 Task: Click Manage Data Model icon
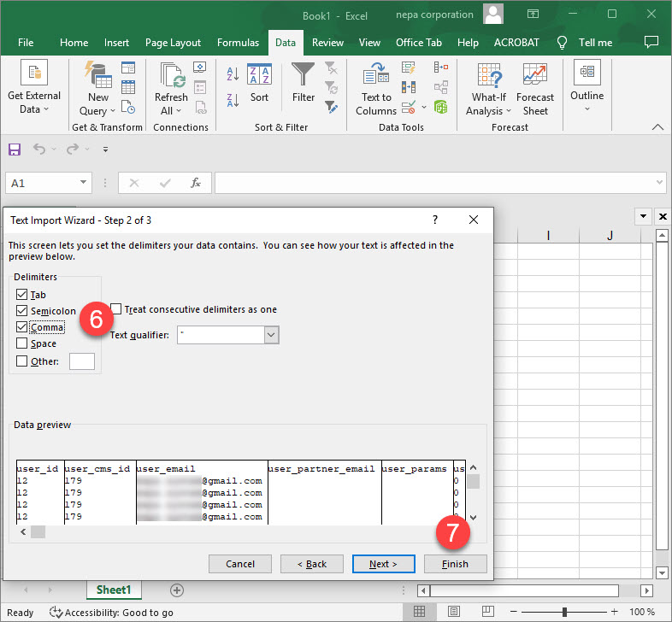(x=441, y=107)
